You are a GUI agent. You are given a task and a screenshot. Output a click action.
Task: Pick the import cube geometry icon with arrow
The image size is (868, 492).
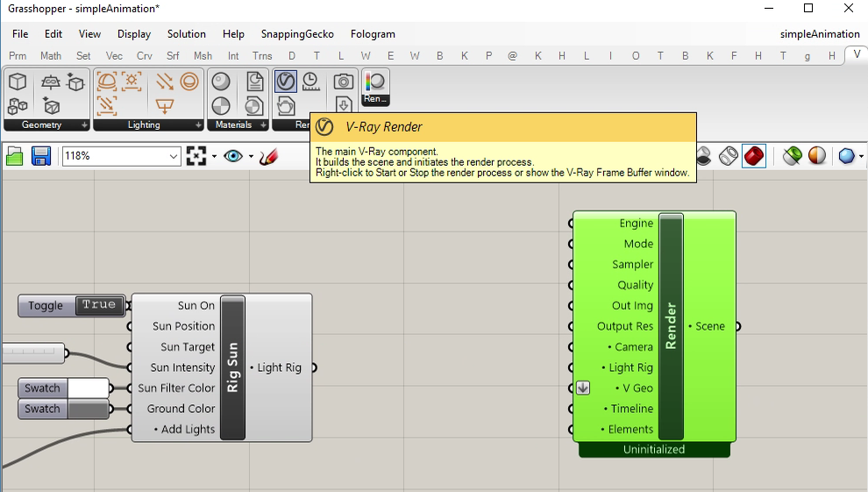[x=75, y=82]
